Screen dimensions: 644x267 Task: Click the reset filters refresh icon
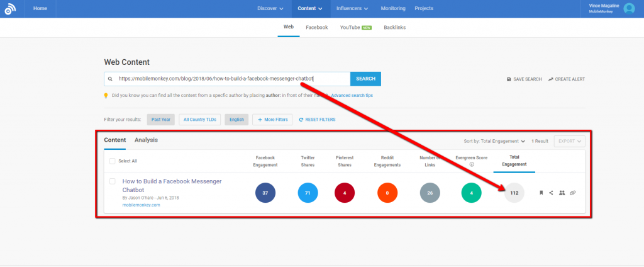pos(301,120)
